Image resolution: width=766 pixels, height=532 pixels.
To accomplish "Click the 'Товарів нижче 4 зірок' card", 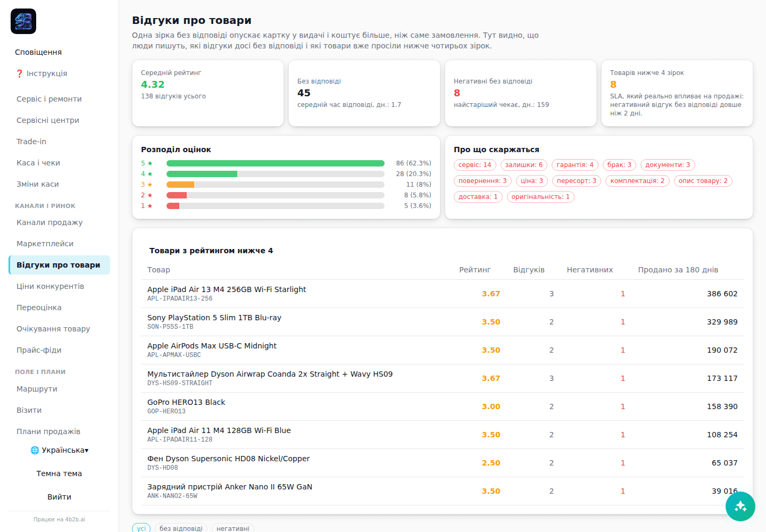I will tap(677, 93).
